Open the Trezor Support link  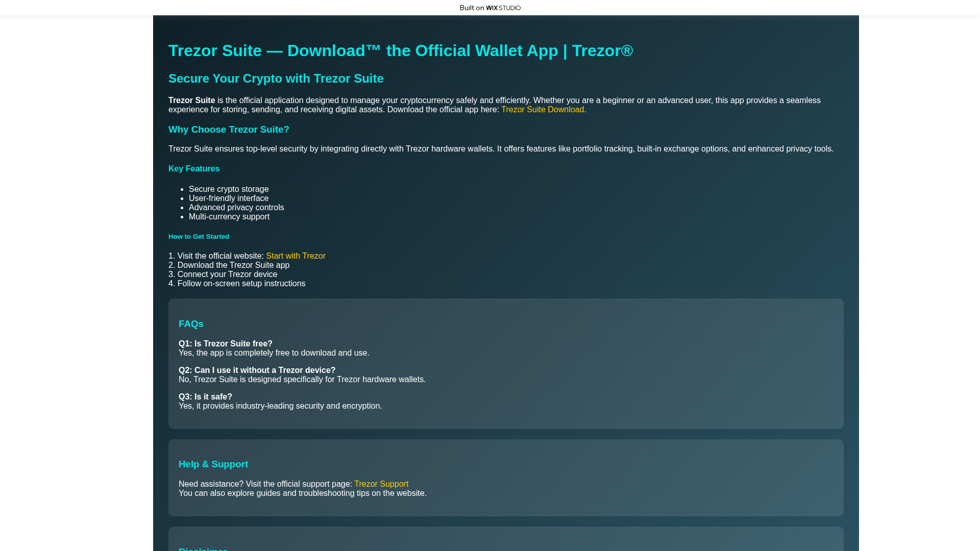[381, 484]
